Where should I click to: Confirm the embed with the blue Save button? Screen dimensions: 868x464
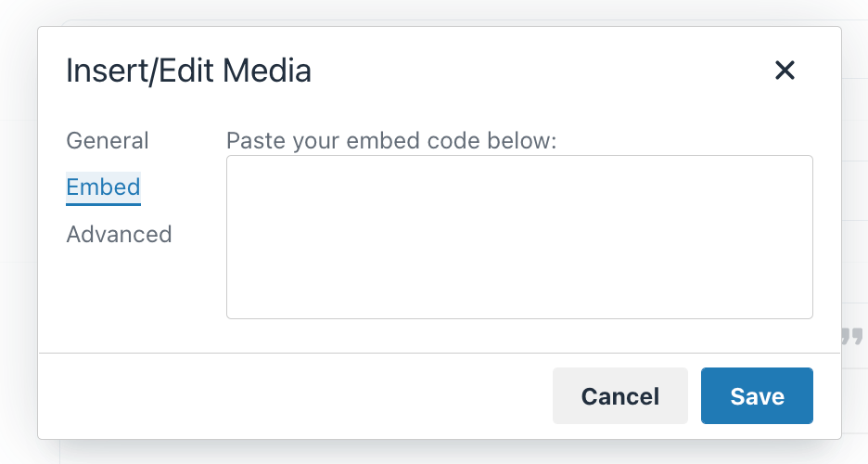pyautogui.click(x=757, y=396)
